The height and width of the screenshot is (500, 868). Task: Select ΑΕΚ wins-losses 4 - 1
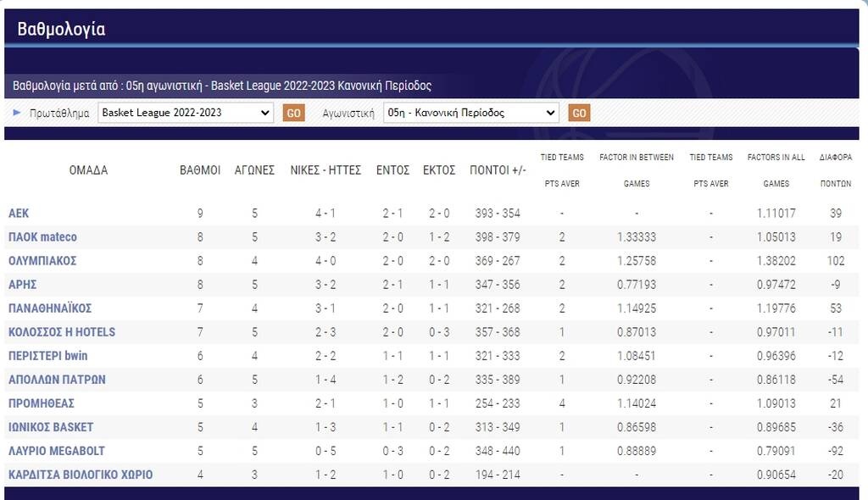[325, 214]
